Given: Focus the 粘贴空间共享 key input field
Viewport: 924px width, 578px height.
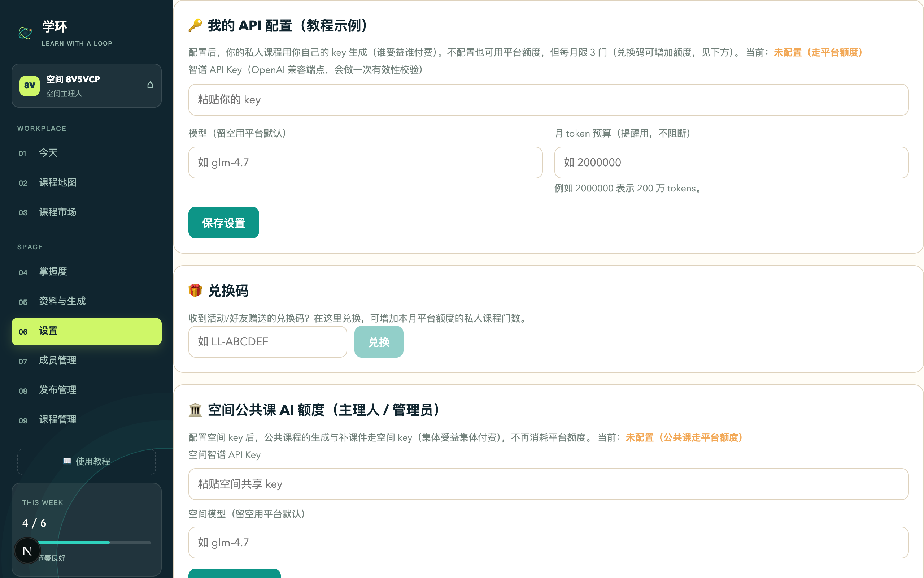Looking at the screenshot, I should [548, 484].
